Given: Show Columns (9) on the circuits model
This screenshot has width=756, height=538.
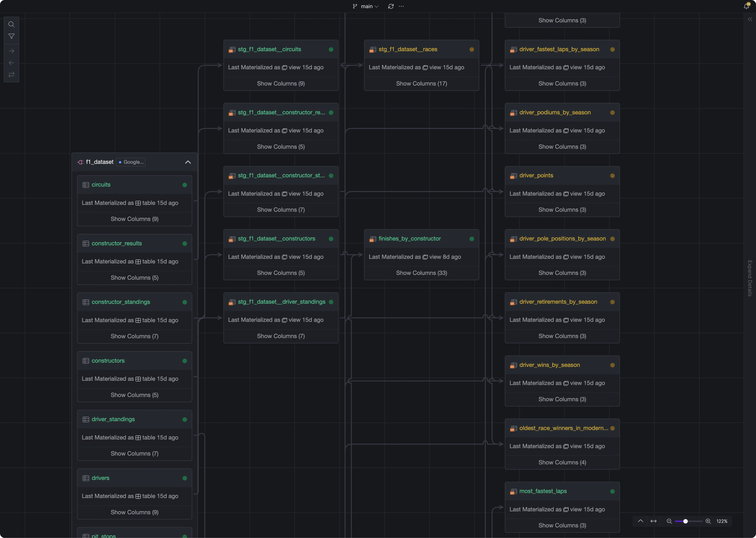Looking at the screenshot, I should (x=134, y=219).
